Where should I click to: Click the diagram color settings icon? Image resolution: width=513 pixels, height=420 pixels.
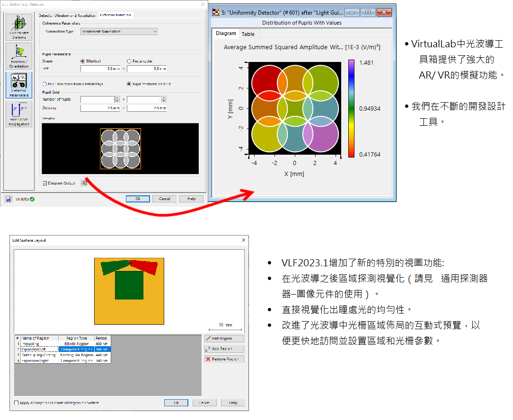85,183
